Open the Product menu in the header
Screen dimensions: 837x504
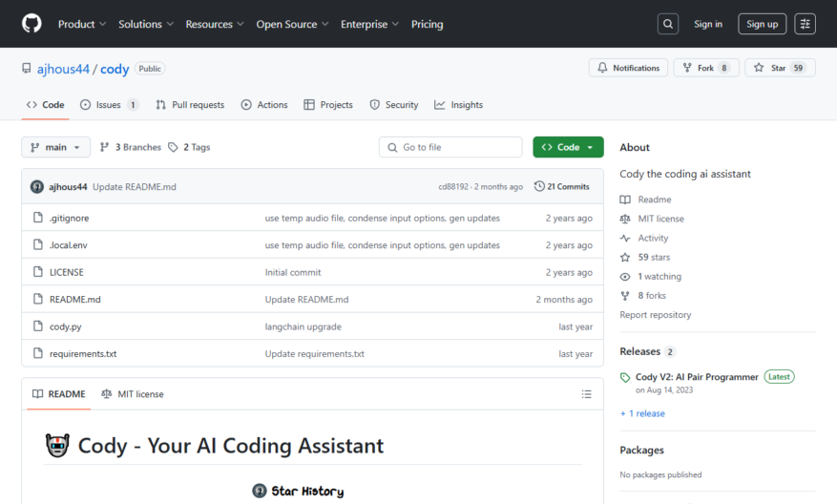point(82,24)
